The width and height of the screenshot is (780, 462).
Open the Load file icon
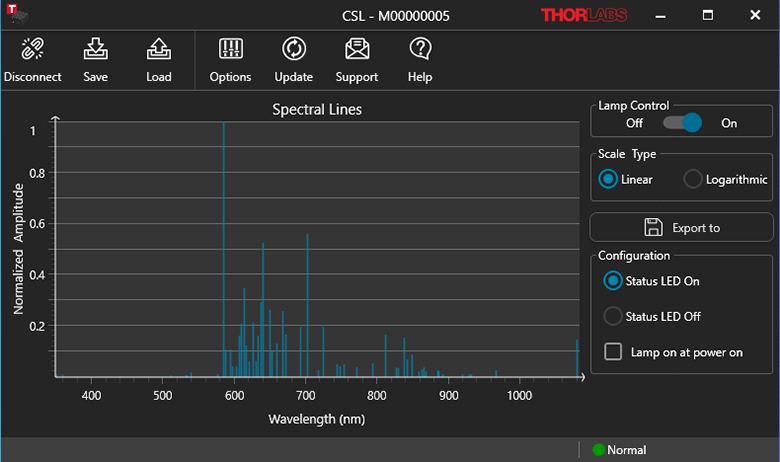(x=158, y=50)
